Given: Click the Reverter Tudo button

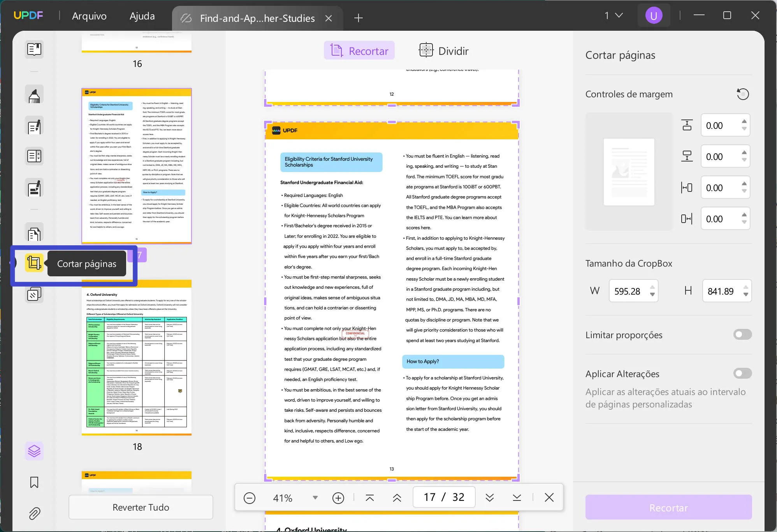Looking at the screenshot, I should tap(141, 507).
